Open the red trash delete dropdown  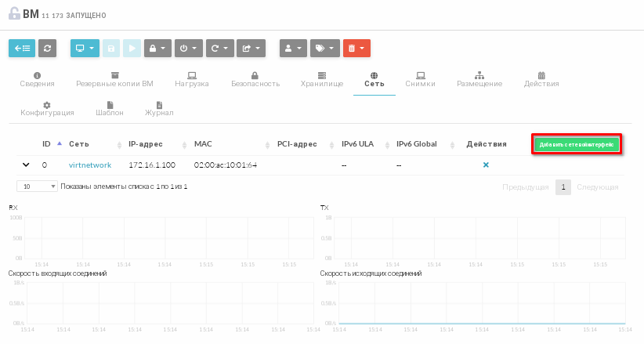(x=356, y=48)
